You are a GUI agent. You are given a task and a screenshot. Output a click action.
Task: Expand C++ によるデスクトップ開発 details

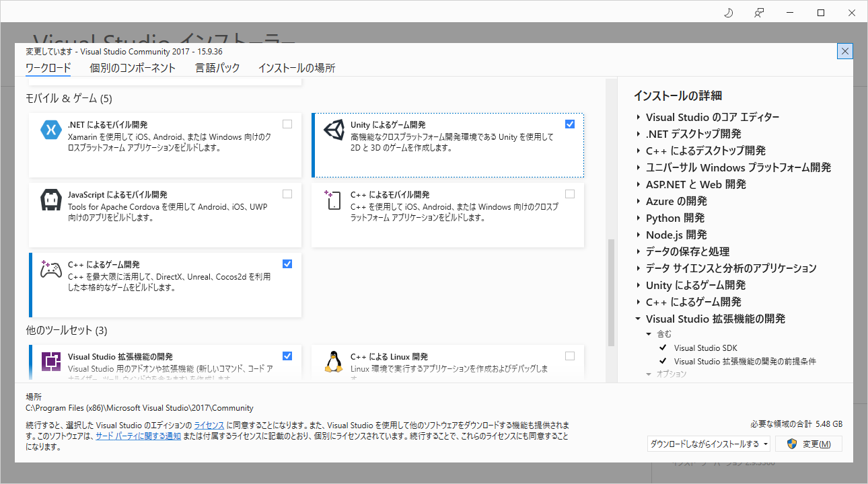(x=638, y=151)
